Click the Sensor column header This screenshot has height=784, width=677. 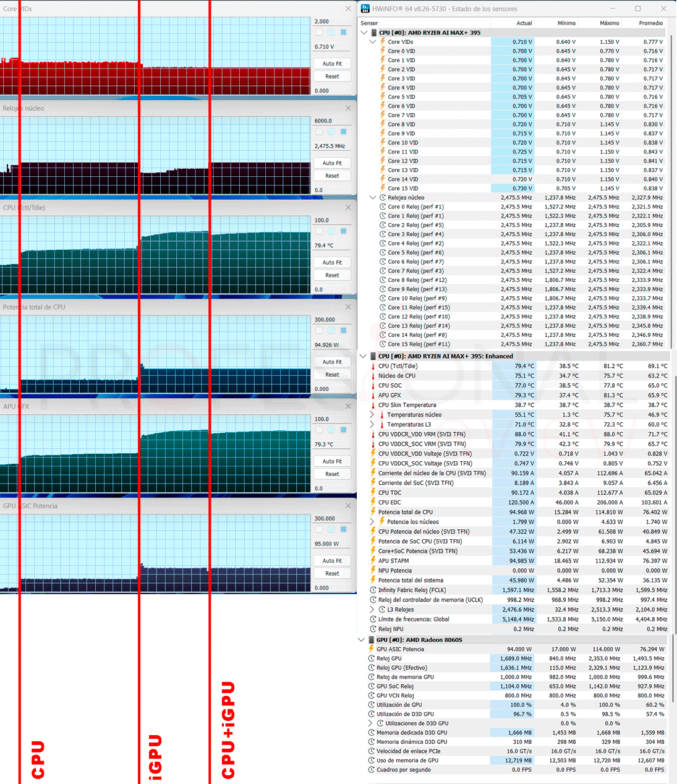click(370, 23)
